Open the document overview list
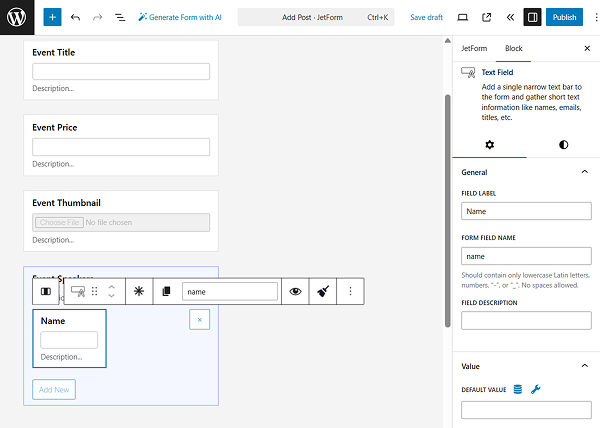 [120, 17]
